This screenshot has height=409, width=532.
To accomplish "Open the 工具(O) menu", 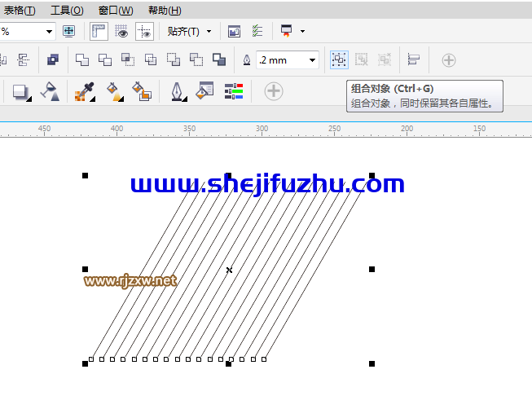I will point(67,11).
